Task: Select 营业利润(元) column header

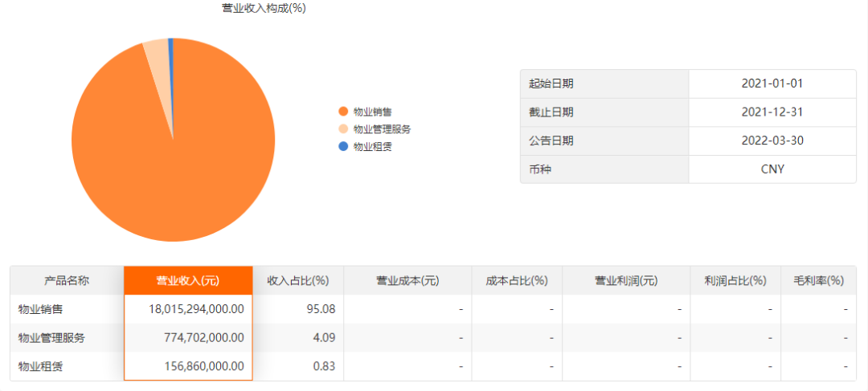Action: (626, 280)
